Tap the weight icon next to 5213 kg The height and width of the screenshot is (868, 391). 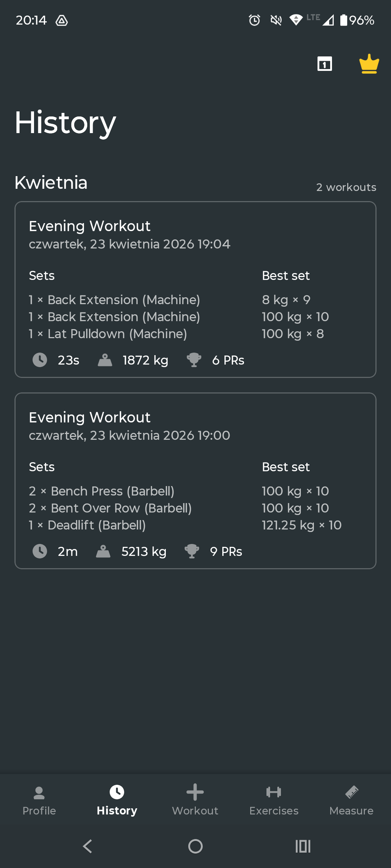(103, 551)
